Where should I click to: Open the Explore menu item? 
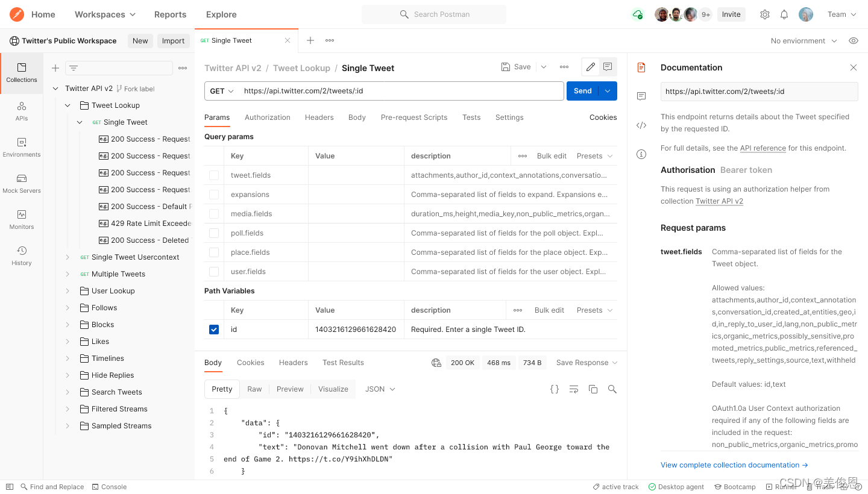[221, 14]
